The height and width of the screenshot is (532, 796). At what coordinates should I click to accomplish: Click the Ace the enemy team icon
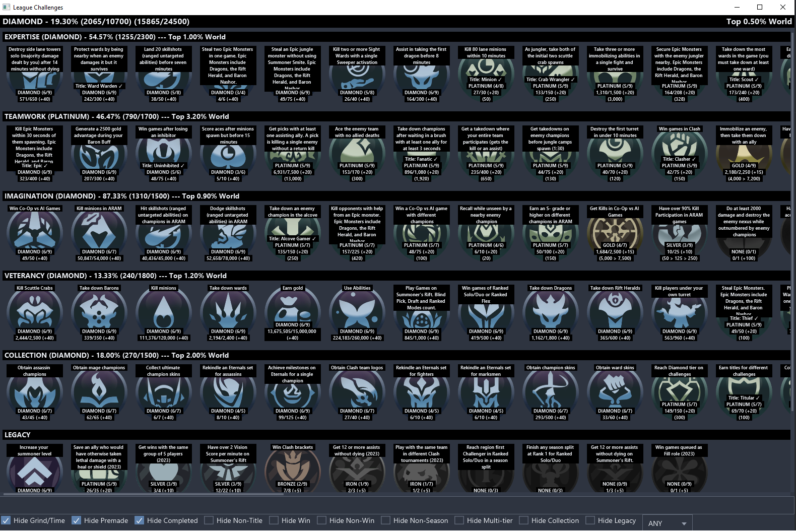(357, 154)
